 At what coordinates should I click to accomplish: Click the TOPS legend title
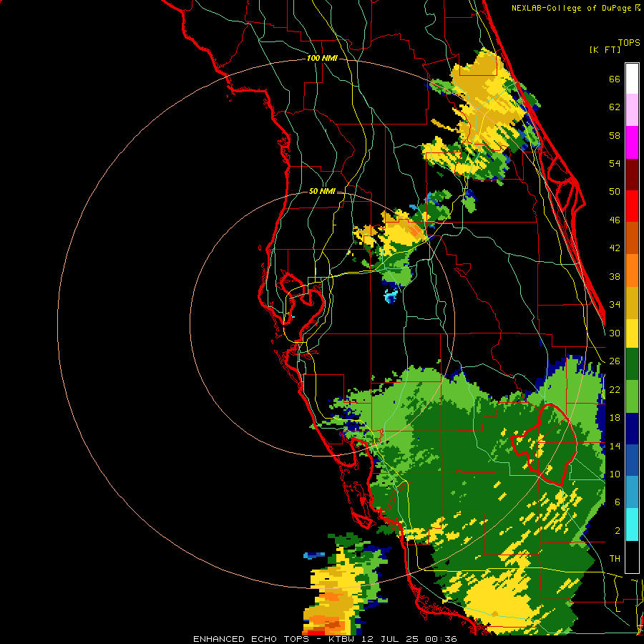pyautogui.click(x=629, y=43)
